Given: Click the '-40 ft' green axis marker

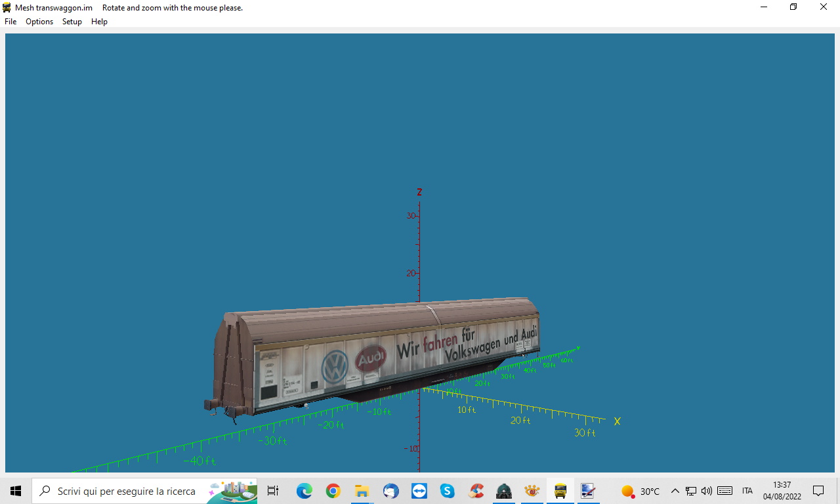Looking at the screenshot, I should pos(199,461).
